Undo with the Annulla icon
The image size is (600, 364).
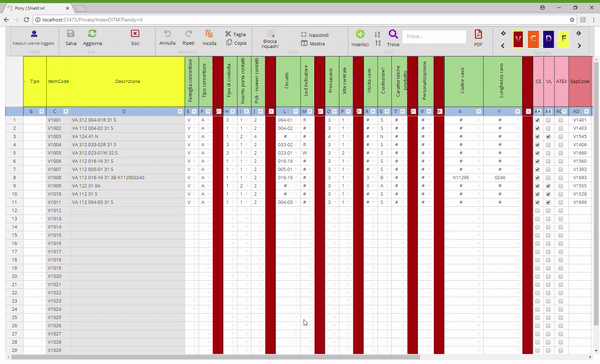click(x=167, y=34)
